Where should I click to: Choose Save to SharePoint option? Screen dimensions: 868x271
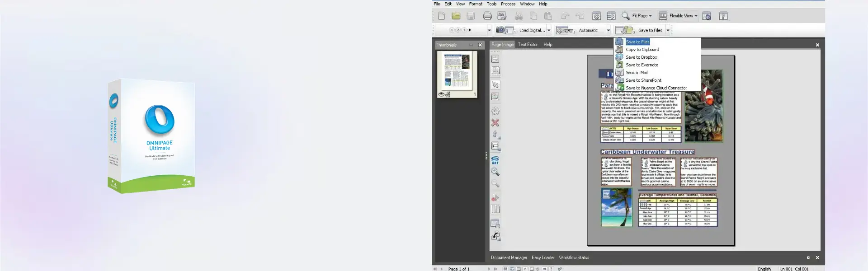tap(657, 80)
